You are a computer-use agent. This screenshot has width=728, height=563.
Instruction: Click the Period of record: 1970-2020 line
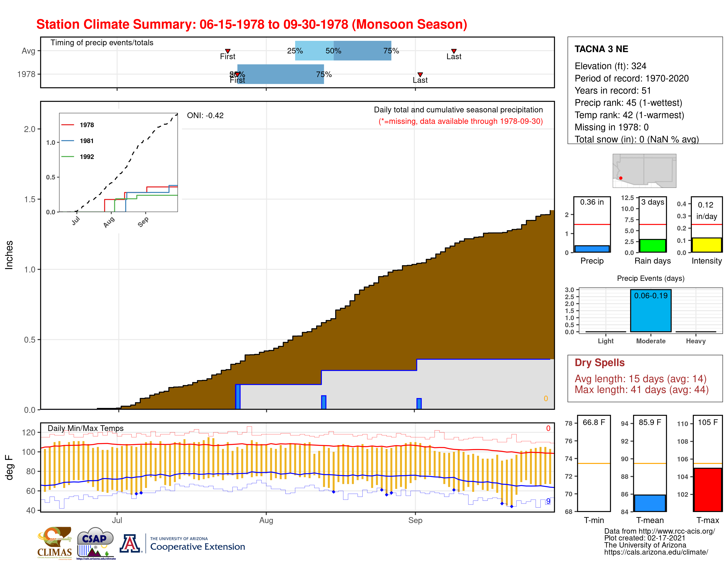click(632, 78)
